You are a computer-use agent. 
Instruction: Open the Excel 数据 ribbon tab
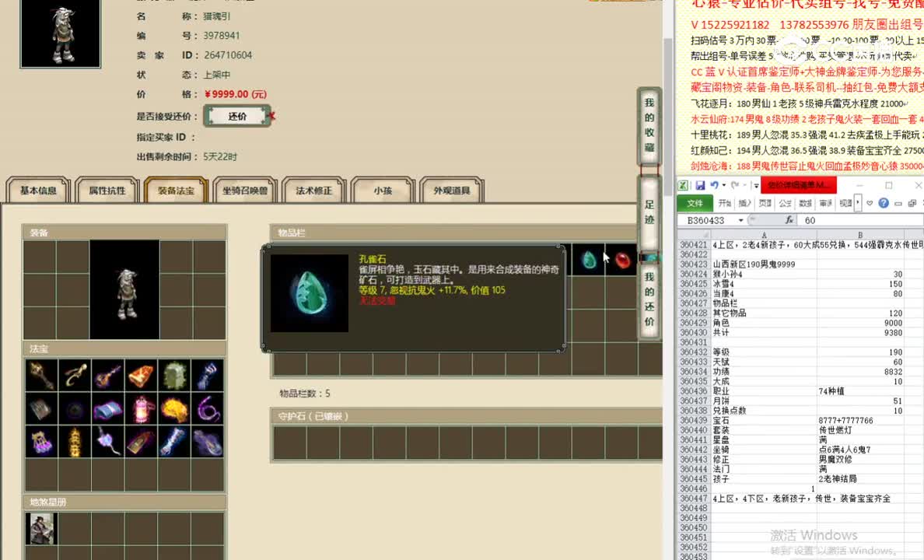(806, 203)
